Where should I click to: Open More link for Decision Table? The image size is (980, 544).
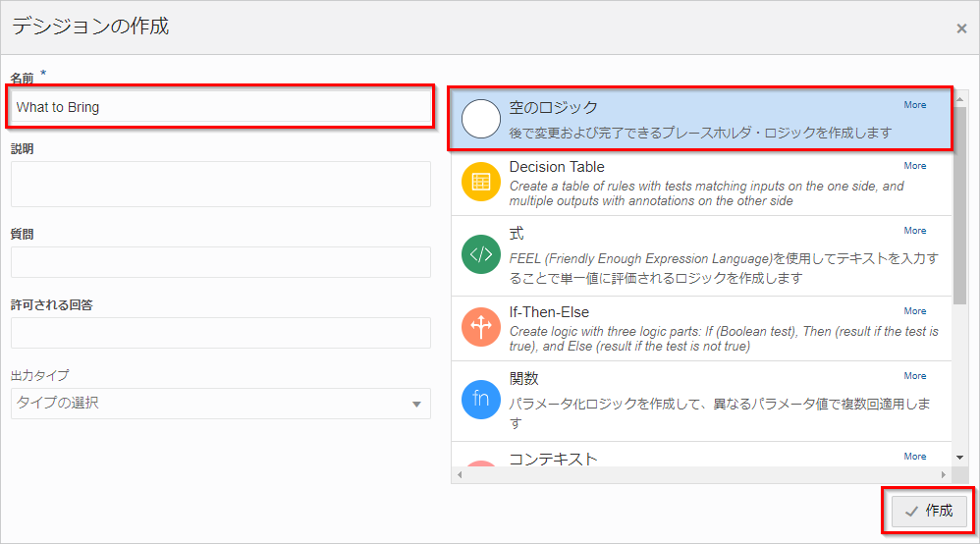[x=914, y=166]
